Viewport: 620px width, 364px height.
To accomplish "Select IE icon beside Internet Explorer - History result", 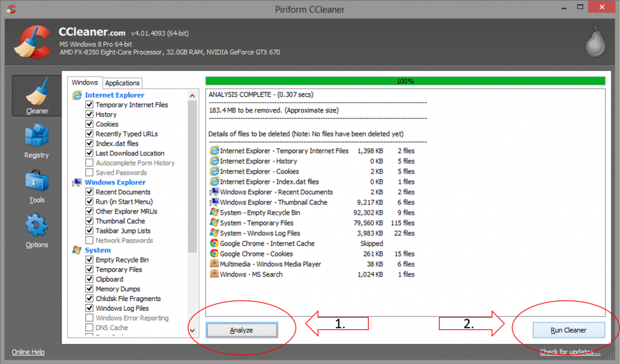I will (x=214, y=161).
